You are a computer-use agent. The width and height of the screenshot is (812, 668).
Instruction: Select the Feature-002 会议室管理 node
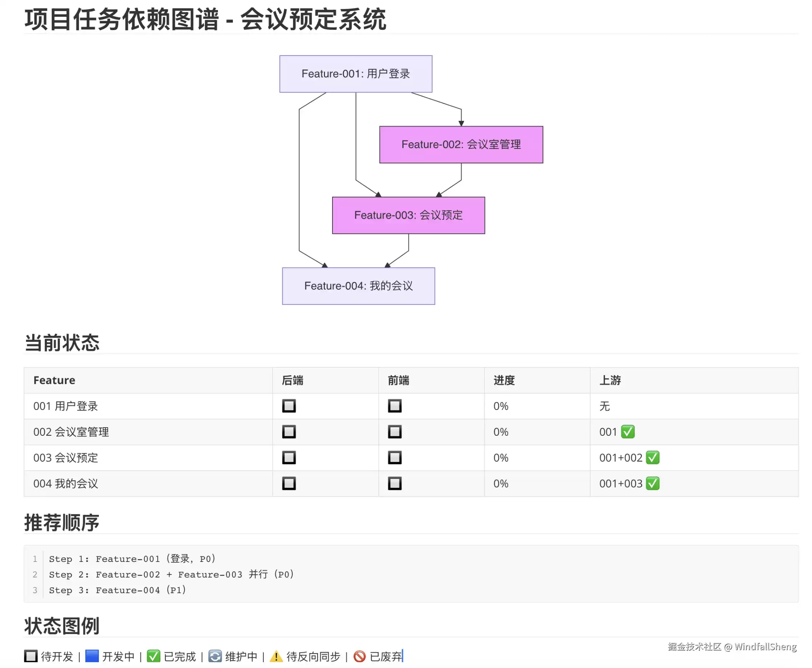[x=461, y=145]
